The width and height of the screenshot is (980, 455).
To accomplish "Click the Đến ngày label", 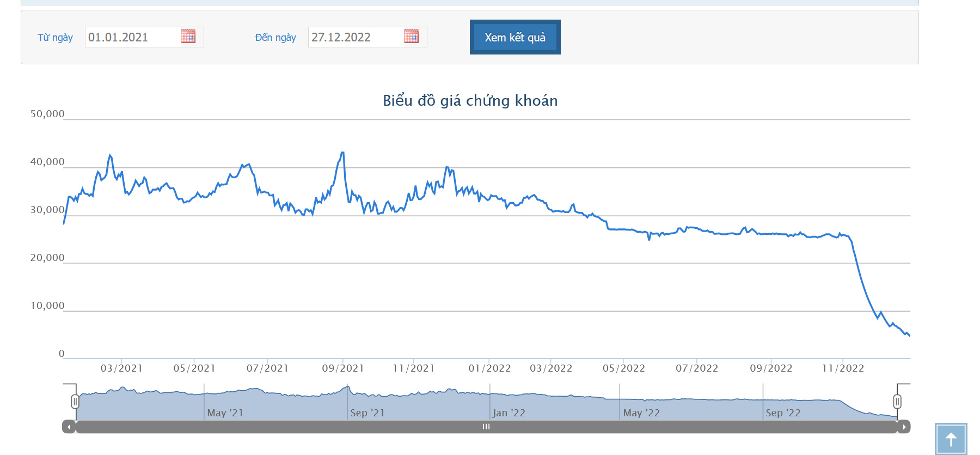I will [275, 38].
